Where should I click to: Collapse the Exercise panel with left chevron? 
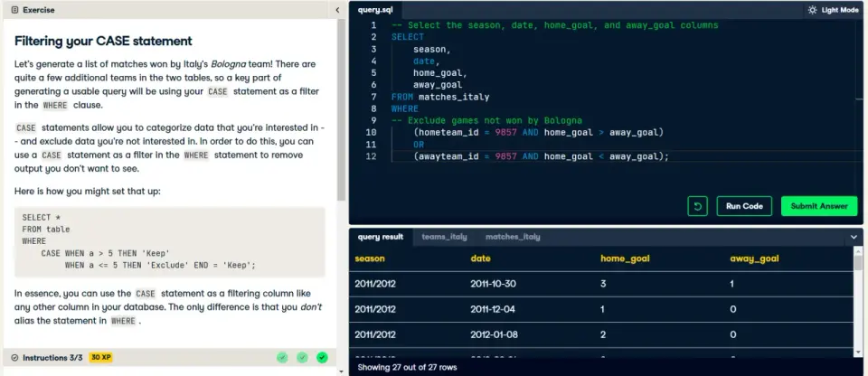coord(337,10)
